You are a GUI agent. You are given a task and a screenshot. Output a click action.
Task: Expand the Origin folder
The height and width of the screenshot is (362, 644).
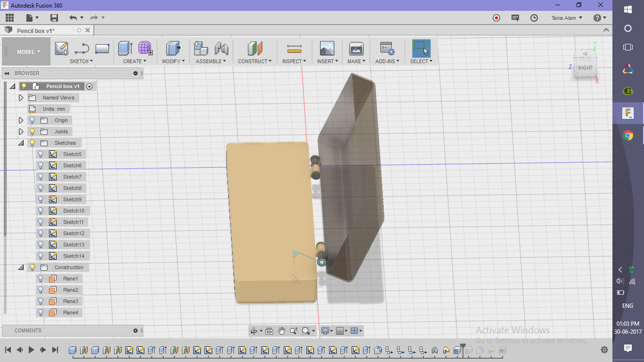21,120
